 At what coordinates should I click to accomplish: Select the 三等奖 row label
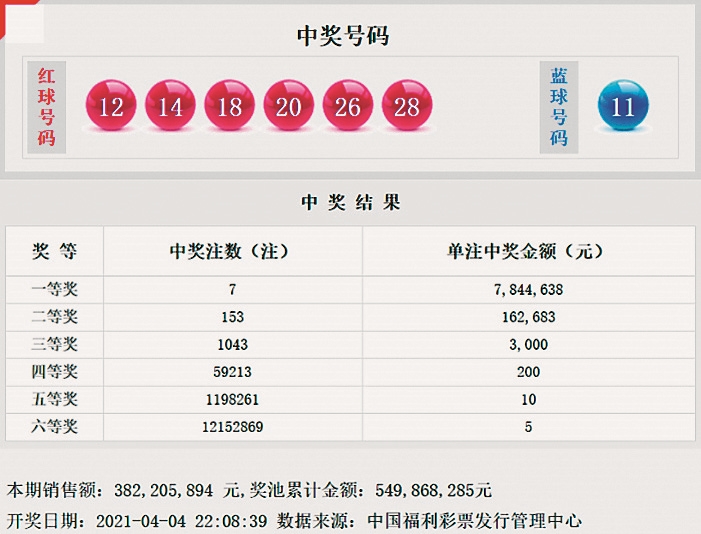[55, 344]
